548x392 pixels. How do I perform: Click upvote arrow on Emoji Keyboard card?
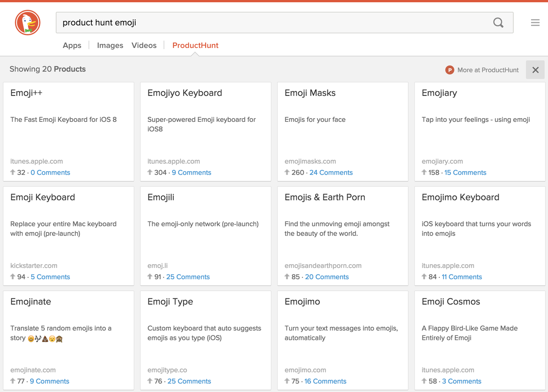[x=13, y=277]
